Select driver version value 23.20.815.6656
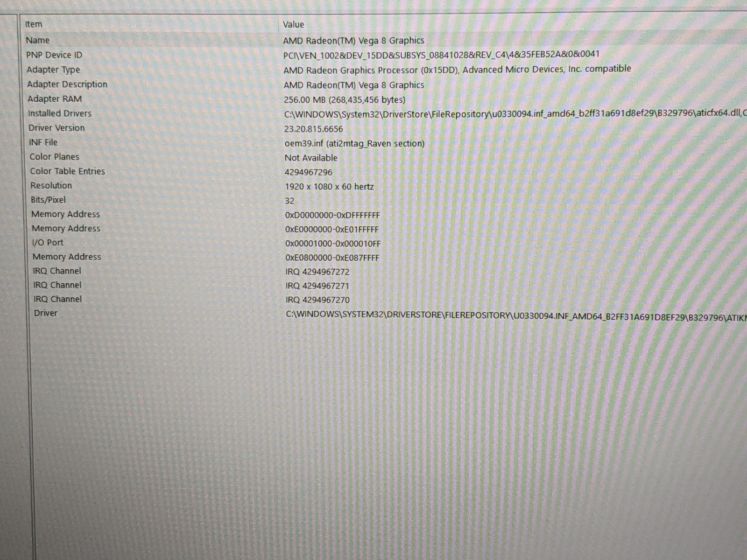The width and height of the screenshot is (747, 560). point(313,129)
